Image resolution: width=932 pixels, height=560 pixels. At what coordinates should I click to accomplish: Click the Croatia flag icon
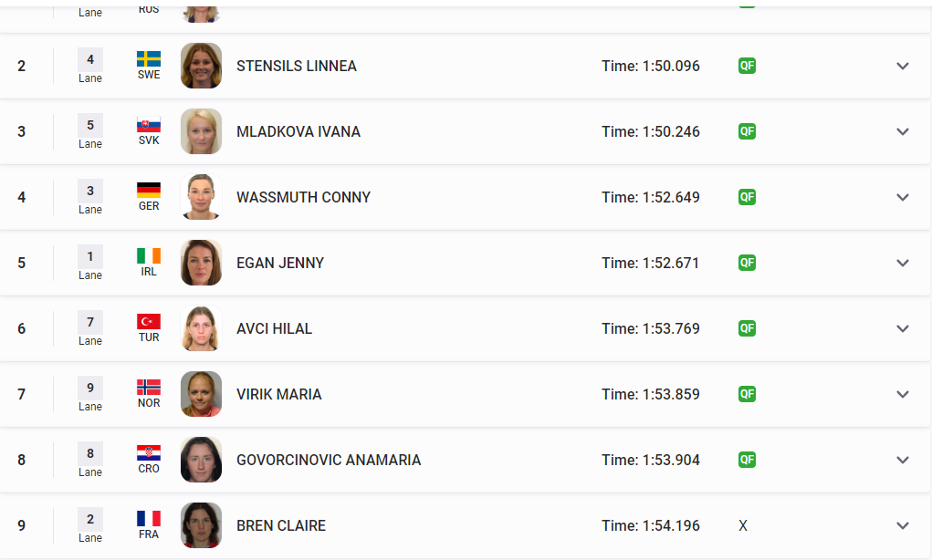click(x=149, y=453)
